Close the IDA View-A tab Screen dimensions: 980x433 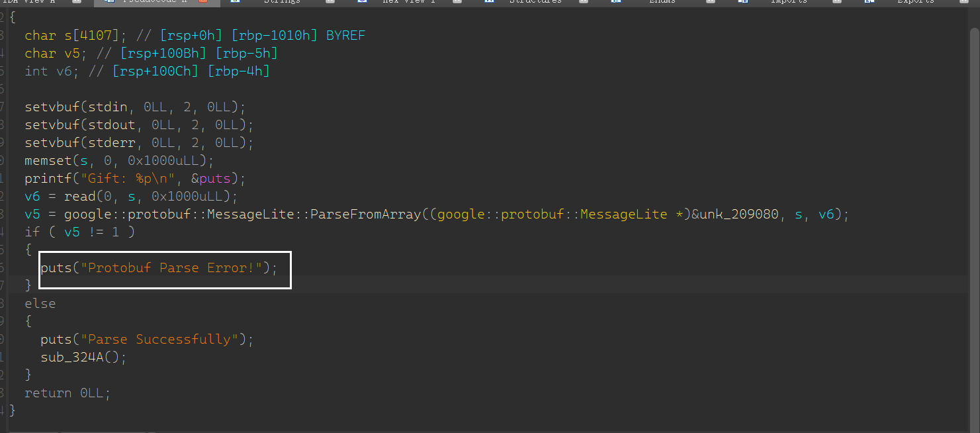(x=77, y=2)
